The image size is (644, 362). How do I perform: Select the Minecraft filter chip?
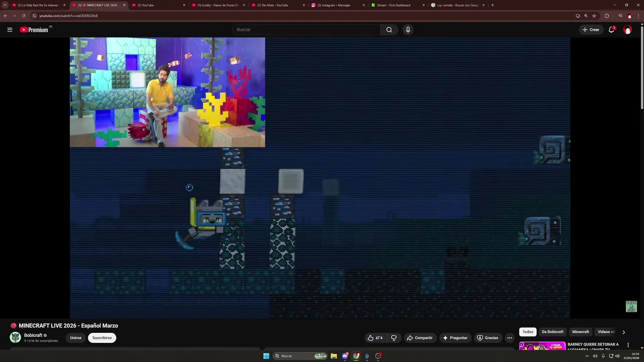tap(580, 332)
